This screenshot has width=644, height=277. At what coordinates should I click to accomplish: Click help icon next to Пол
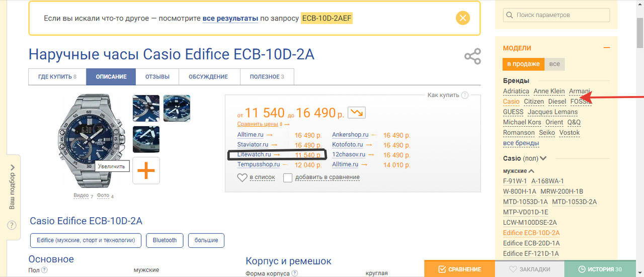pos(44,270)
